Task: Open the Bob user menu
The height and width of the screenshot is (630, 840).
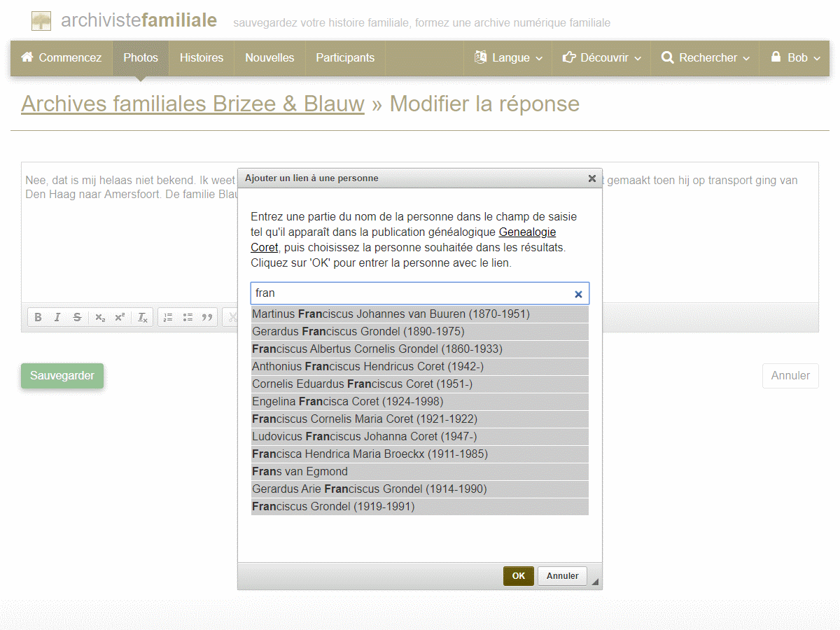Action: 795,58
